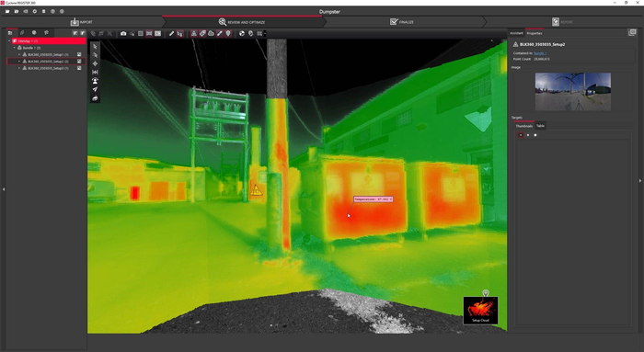644x352 pixels.
Task: Switch to walk-mode person icon
Action: coord(95,81)
